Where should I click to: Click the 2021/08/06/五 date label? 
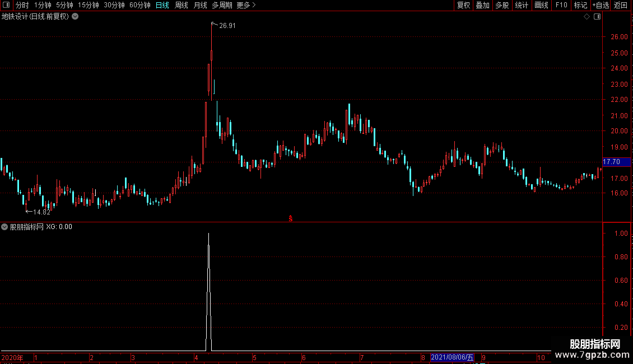pyautogui.click(x=452, y=357)
